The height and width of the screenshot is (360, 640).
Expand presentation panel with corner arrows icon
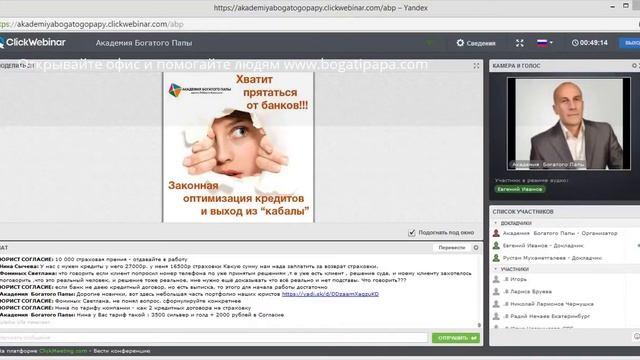(x=476, y=66)
